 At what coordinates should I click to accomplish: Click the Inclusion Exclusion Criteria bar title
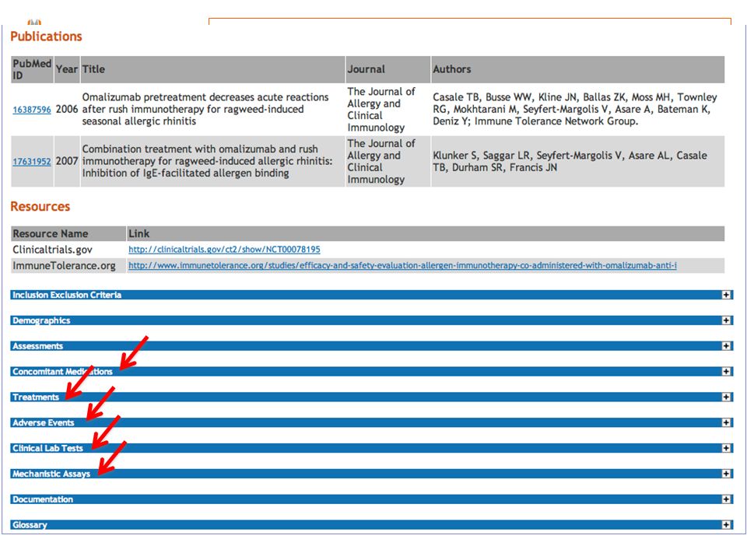pos(67,295)
